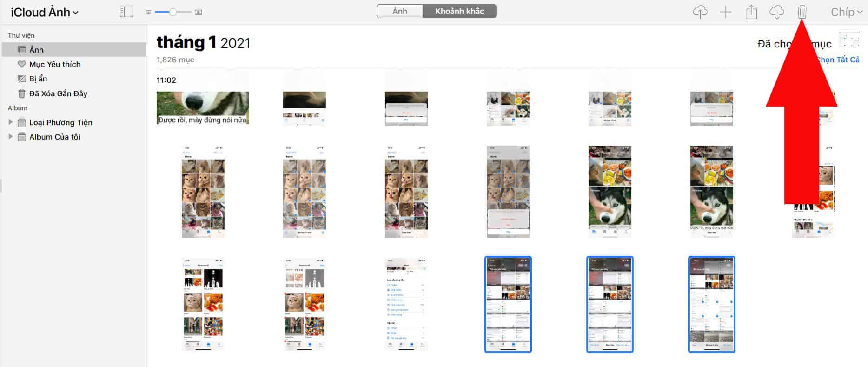Click the Chọn Tất Cả link

point(838,60)
